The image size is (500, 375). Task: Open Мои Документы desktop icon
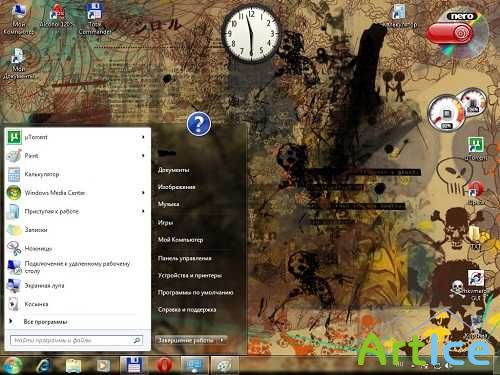pos(18,64)
